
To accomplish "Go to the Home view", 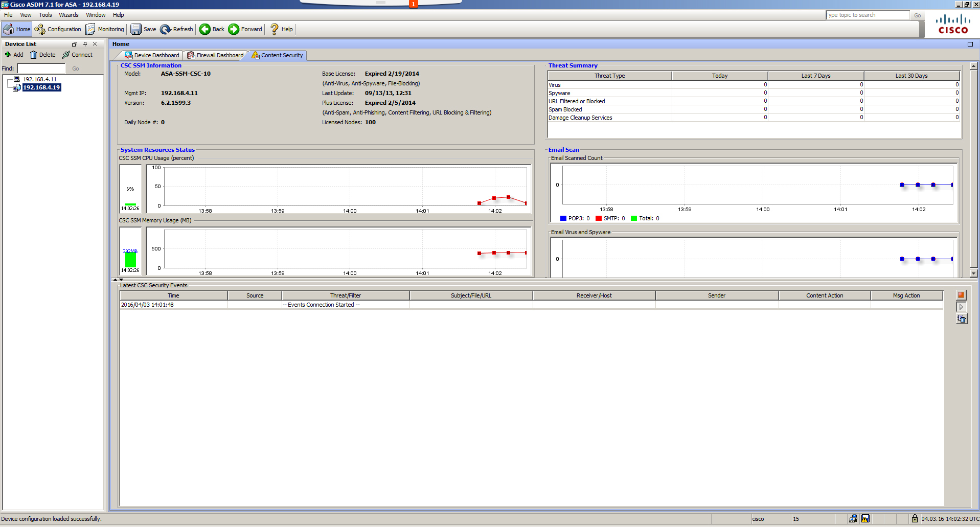I will pyautogui.click(x=17, y=29).
